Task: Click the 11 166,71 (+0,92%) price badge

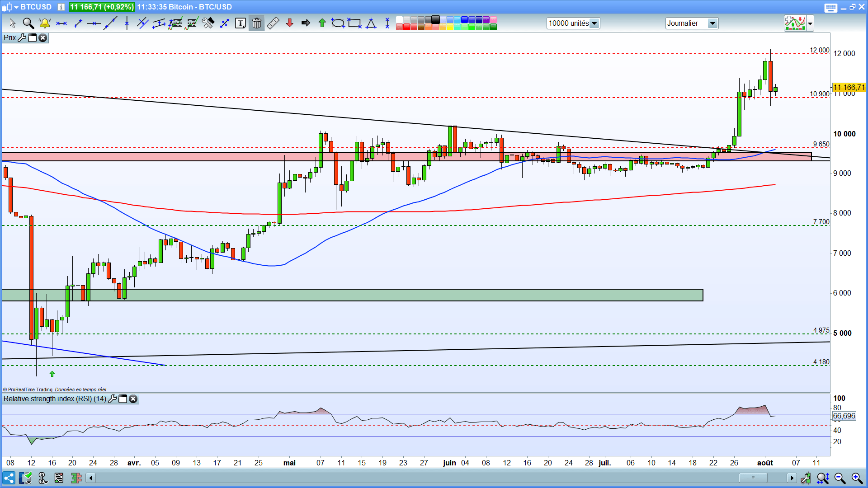Action: [102, 7]
